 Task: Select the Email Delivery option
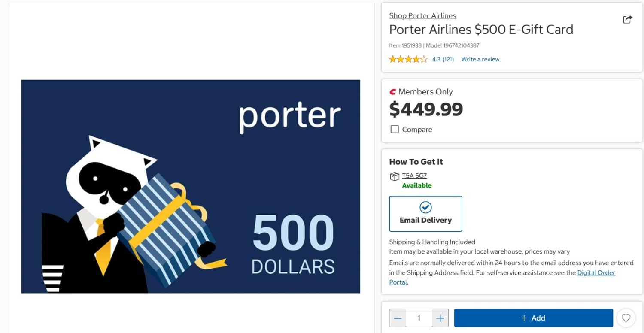(x=425, y=214)
